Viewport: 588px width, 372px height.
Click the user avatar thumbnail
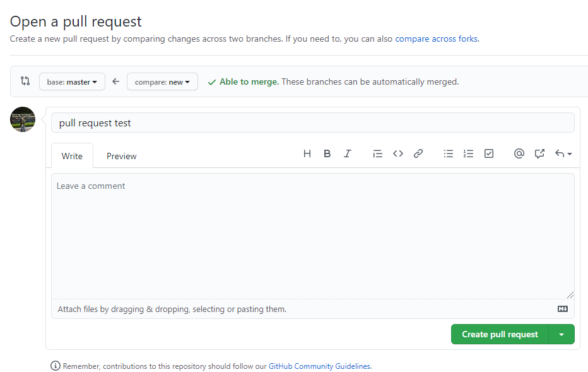point(23,119)
